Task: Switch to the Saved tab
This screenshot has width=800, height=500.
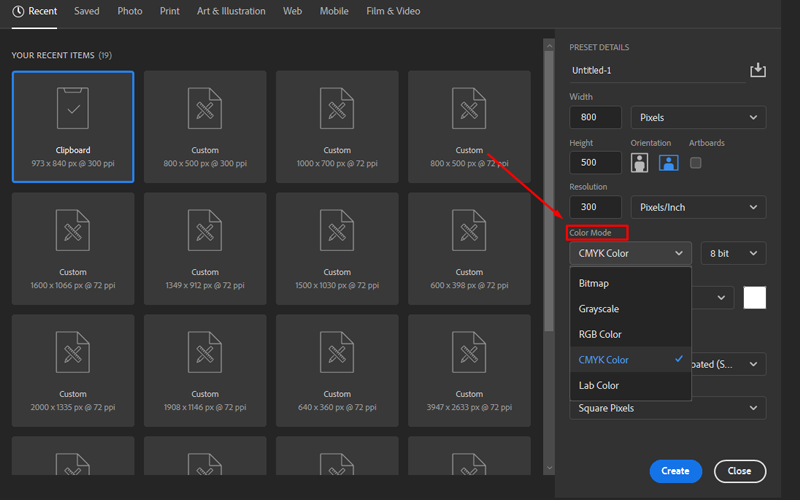Action: click(86, 11)
